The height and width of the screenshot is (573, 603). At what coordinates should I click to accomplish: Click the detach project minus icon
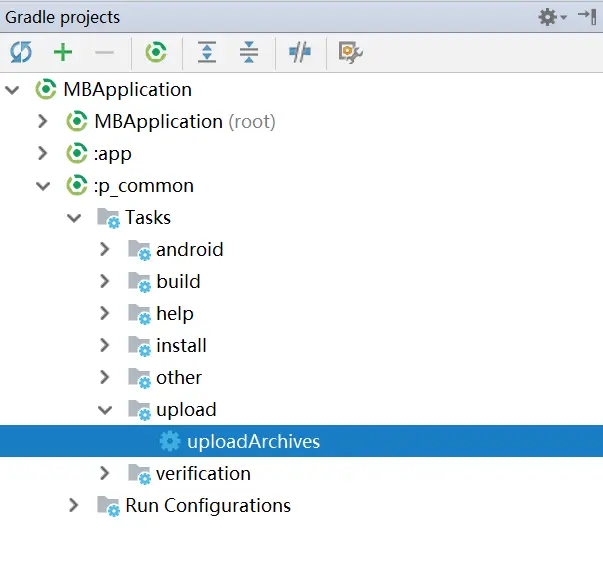(x=105, y=52)
